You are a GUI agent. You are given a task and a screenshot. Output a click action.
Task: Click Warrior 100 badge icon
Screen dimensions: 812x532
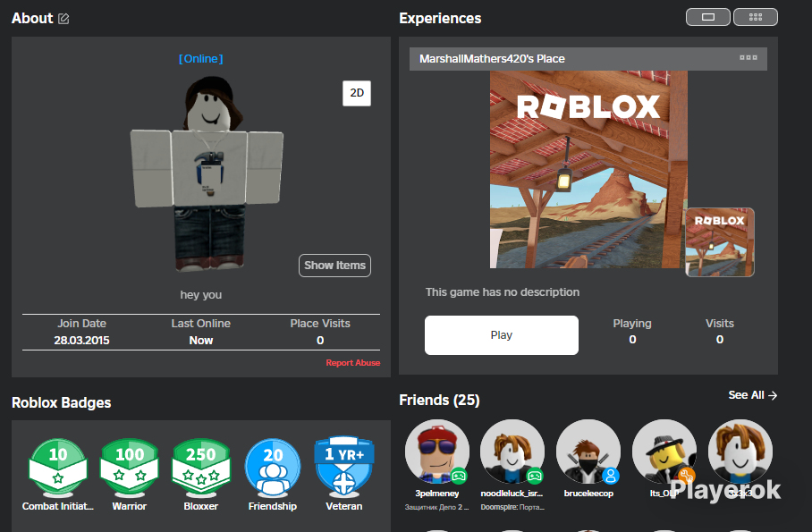[130, 468]
